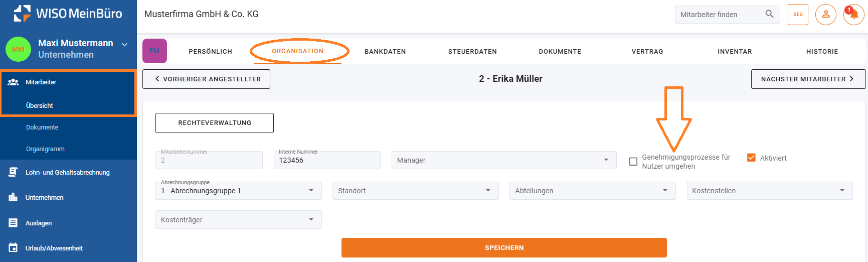The image size is (868, 262).
Task: Enable Genehmigungsprozesse für Nutzer umgehen checkbox
Action: 633,162
